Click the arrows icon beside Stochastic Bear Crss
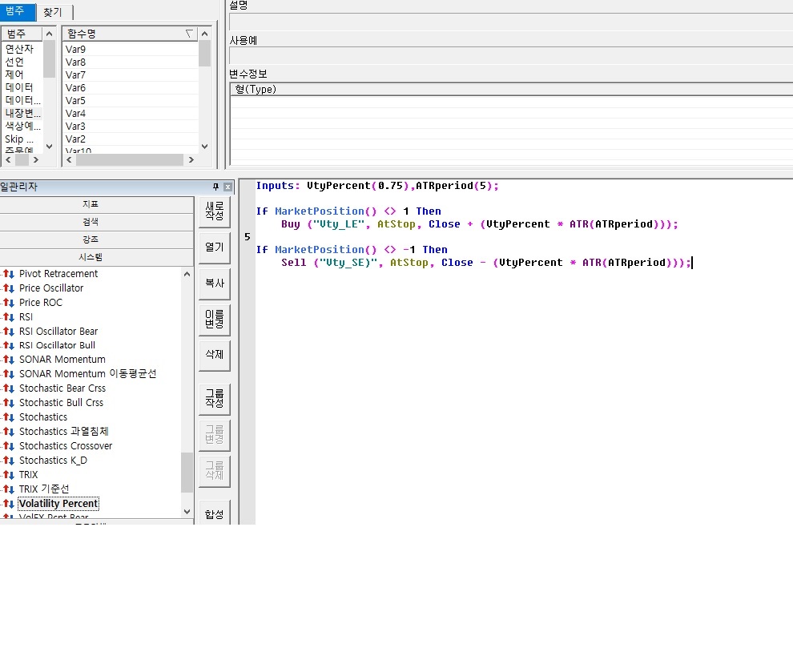This screenshot has height=672, width=793. (x=9, y=388)
